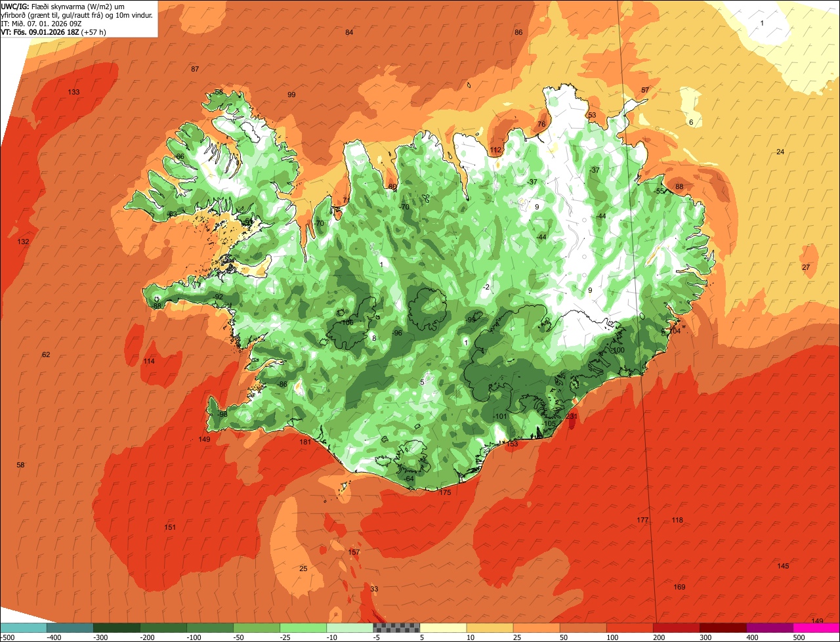Click the '300' legend label
This screenshot has width=840, height=642.
[x=707, y=637]
